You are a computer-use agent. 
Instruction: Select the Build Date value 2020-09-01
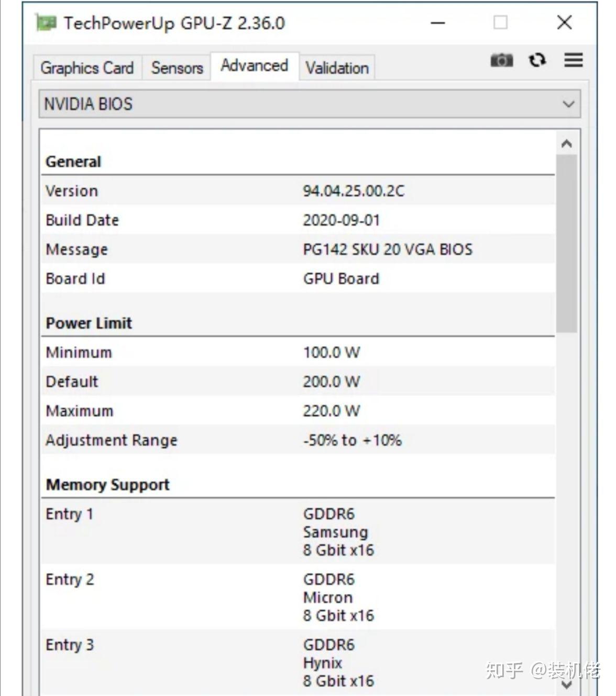pyautogui.click(x=342, y=220)
